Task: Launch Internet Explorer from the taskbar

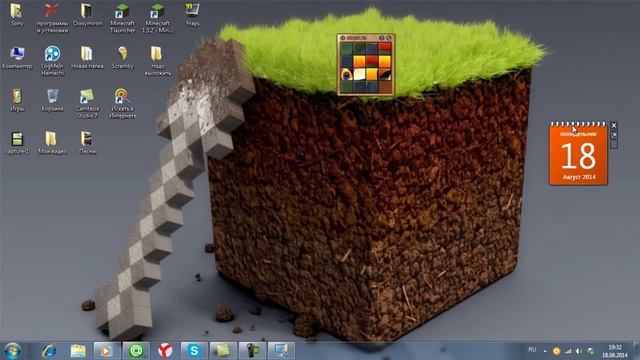Action: point(49,351)
